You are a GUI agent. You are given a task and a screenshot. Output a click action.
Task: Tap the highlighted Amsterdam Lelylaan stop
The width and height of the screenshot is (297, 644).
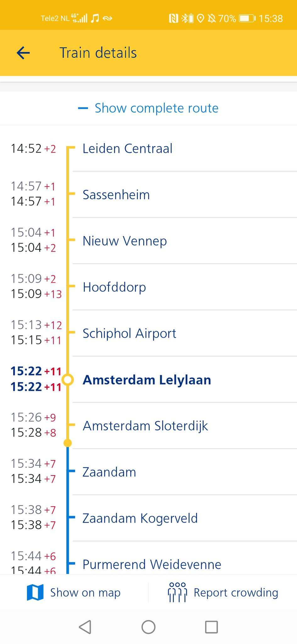[x=146, y=380]
